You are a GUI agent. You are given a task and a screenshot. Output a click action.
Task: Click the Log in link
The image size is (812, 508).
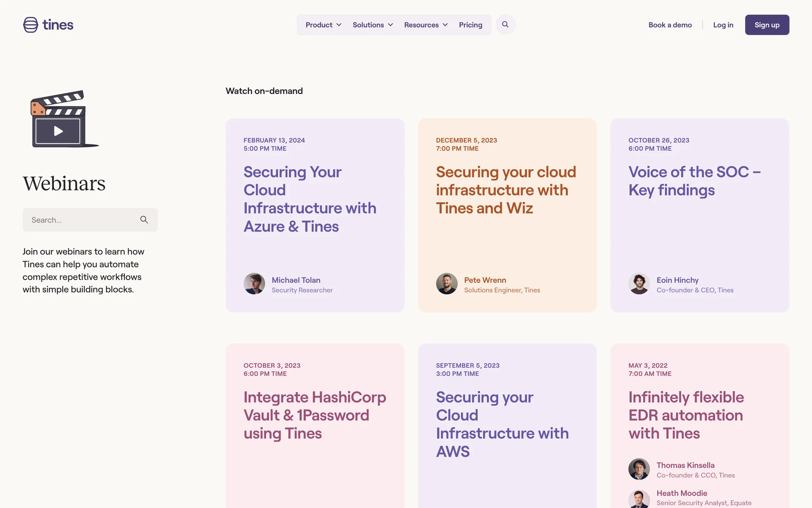point(723,25)
